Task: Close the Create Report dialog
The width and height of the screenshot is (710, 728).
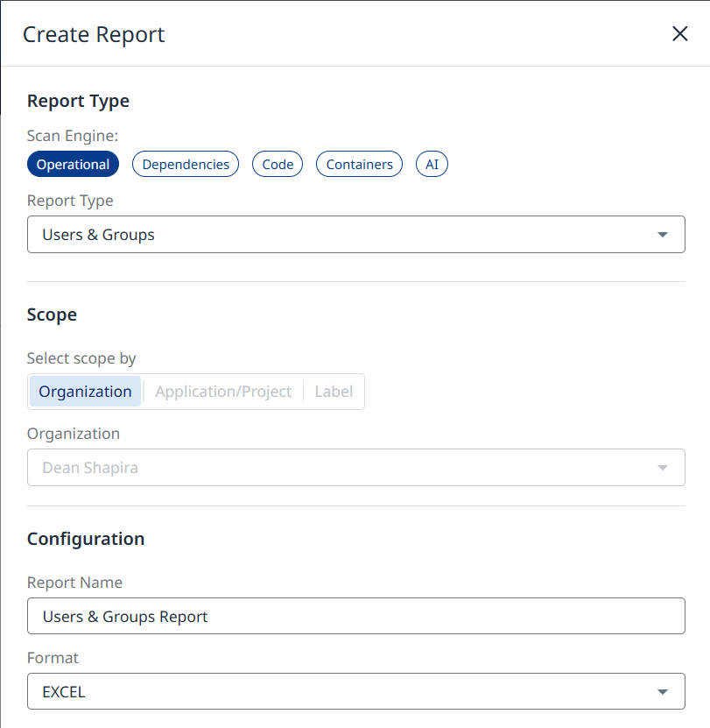Action: pos(679,34)
